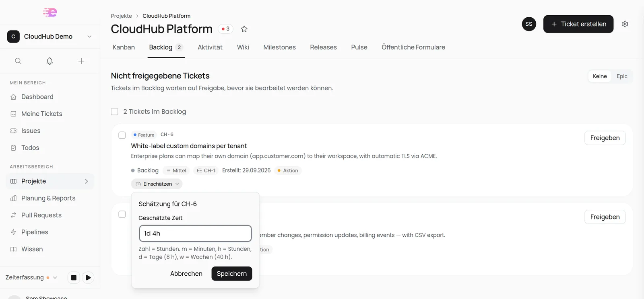644x299 pixels.
Task: Open Meine Tickets in sidebar
Action: coord(50,114)
